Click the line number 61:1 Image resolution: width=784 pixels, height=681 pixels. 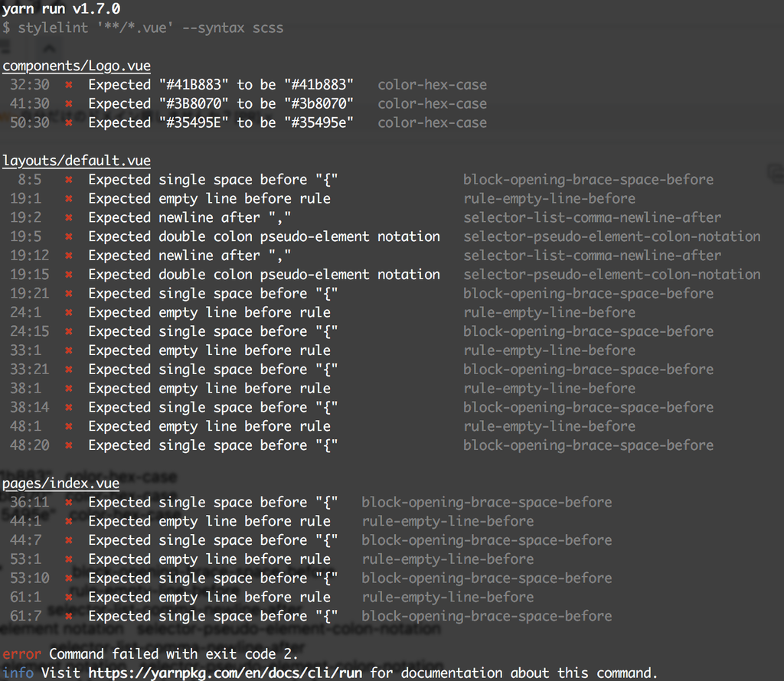(x=25, y=598)
